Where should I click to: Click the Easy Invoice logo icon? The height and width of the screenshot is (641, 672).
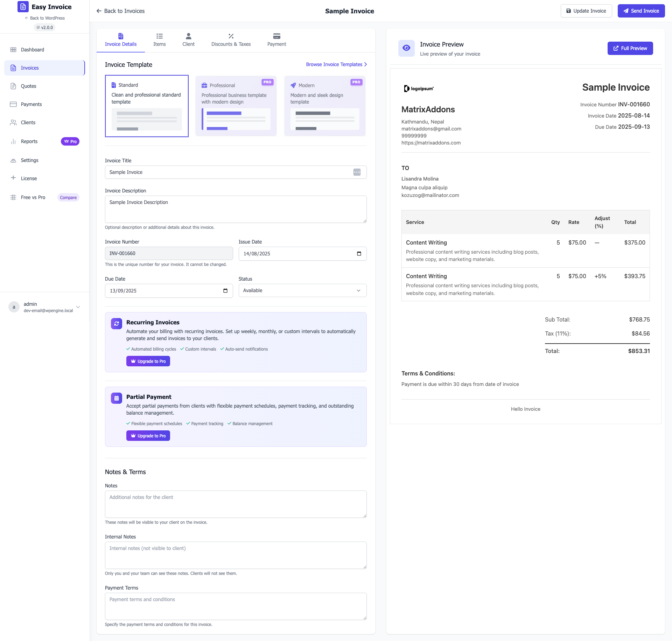(23, 7)
